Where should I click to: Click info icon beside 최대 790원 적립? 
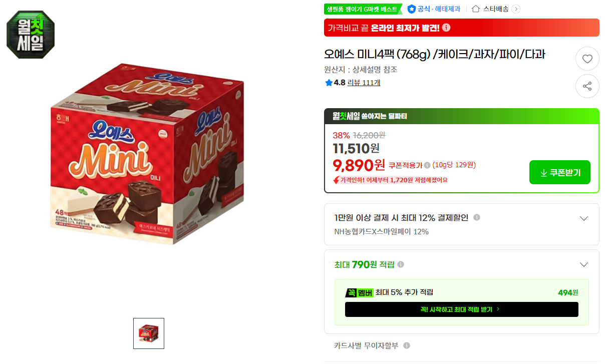pyautogui.click(x=401, y=264)
